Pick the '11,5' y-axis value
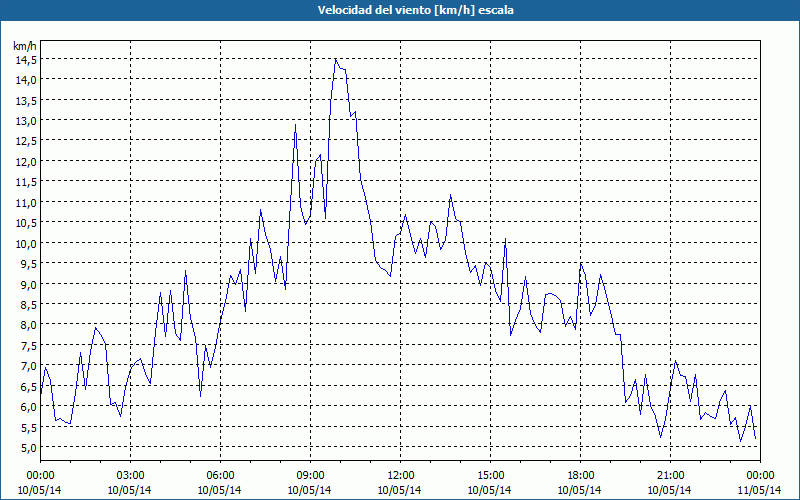Screen dimensions: 800x500 coord(26,182)
